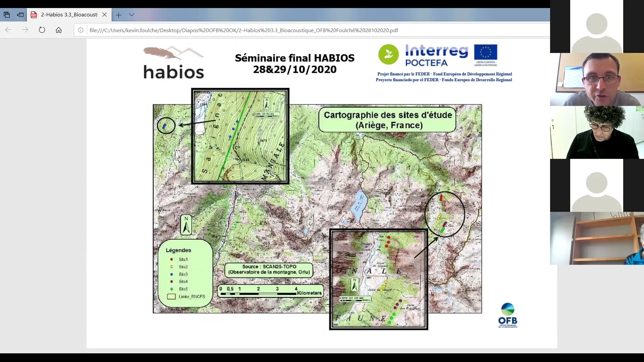
Task: Select the lower blank avatar tile
Action: 597,185
